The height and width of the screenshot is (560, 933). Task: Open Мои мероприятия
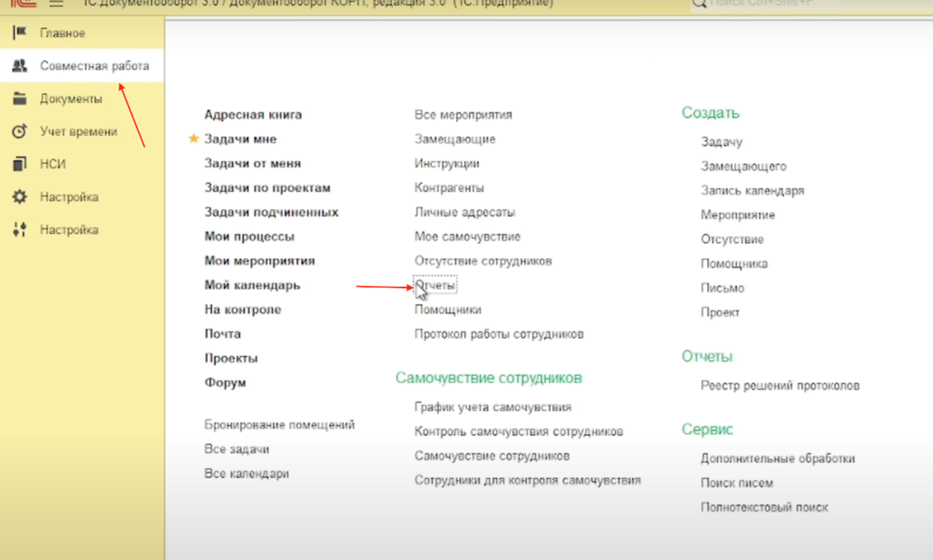pyautogui.click(x=260, y=261)
